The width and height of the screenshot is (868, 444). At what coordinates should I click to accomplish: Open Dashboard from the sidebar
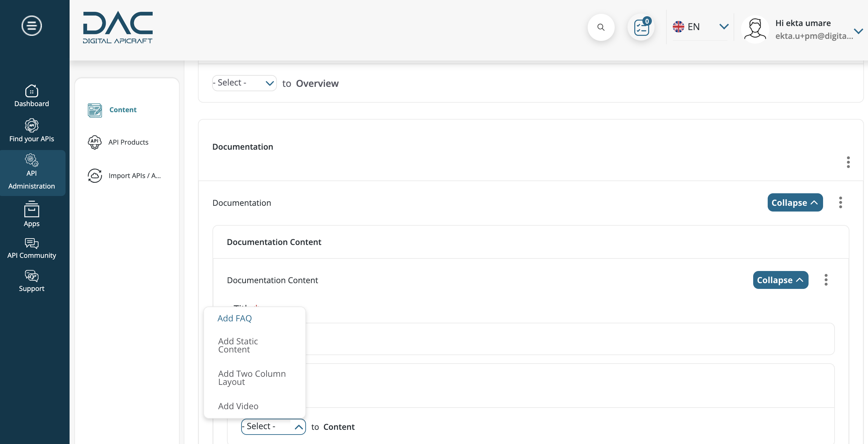click(31, 96)
